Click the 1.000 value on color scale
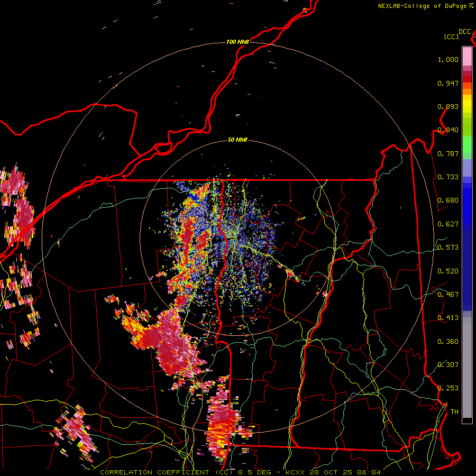The width and height of the screenshot is (476, 476). pos(448,59)
